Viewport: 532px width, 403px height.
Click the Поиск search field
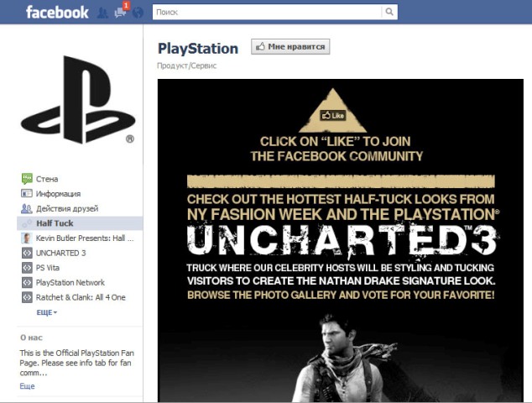[x=267, y=12]
